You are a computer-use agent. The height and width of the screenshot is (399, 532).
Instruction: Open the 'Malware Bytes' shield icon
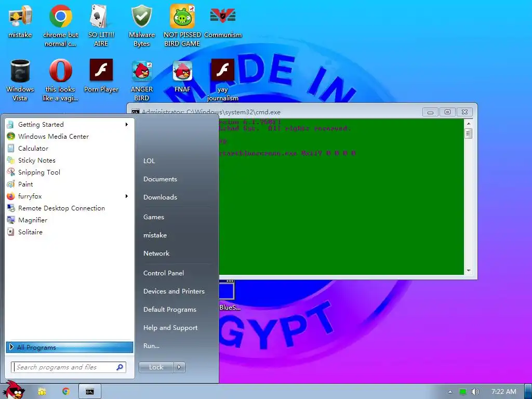pos(141,25)
